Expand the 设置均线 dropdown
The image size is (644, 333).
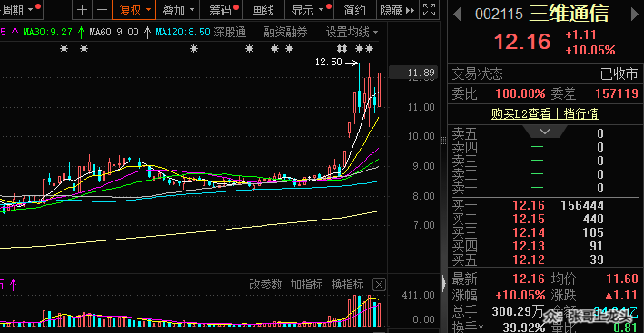tap(352, 32)
